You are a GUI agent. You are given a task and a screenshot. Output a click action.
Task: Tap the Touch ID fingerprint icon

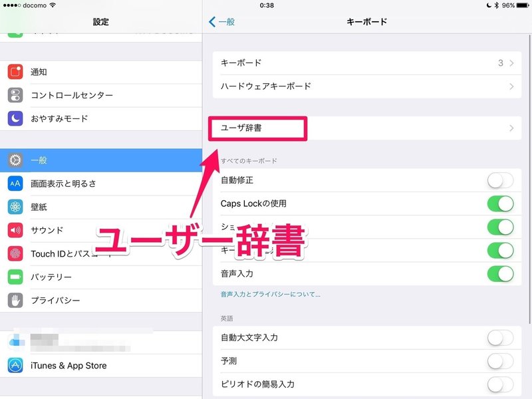point(15,254)
